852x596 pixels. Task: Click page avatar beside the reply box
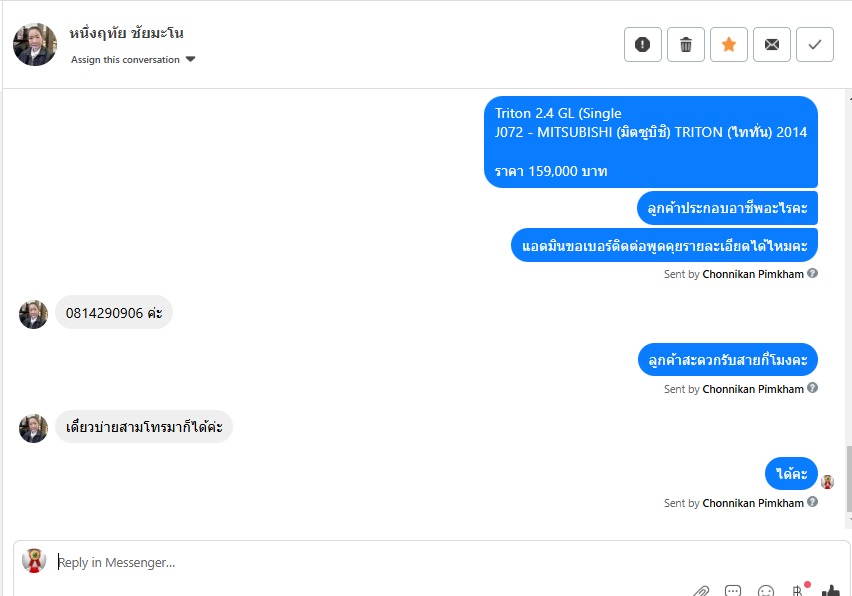click(x=34, y=561)
